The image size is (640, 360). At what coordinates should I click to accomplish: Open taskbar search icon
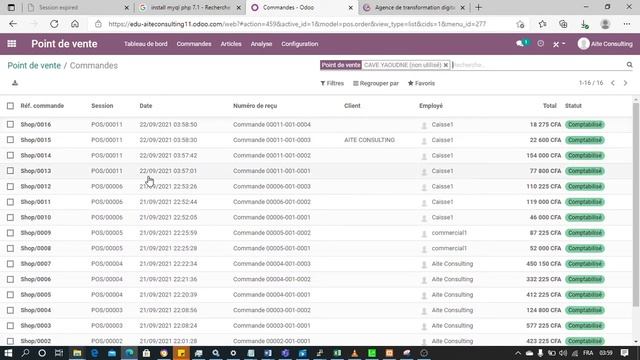pos(25,353)
